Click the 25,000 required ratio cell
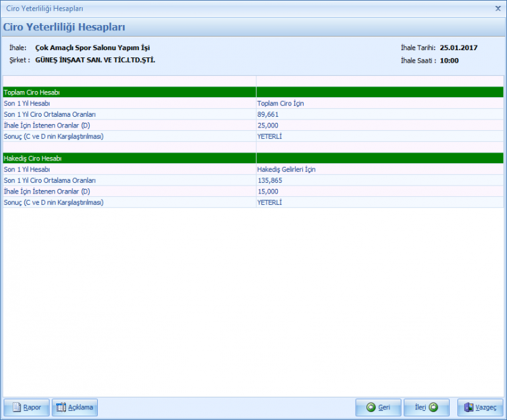The width and height of the screenshot is (507, 420). [x=267, y=125]
